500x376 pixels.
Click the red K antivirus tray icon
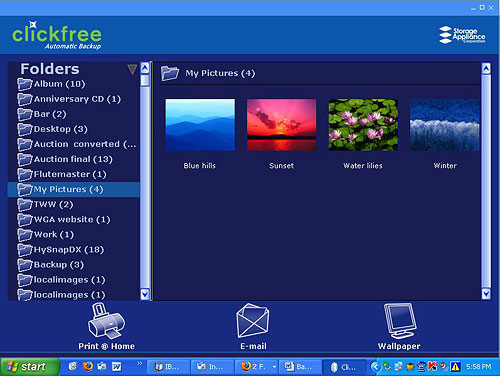coord(432,367)
